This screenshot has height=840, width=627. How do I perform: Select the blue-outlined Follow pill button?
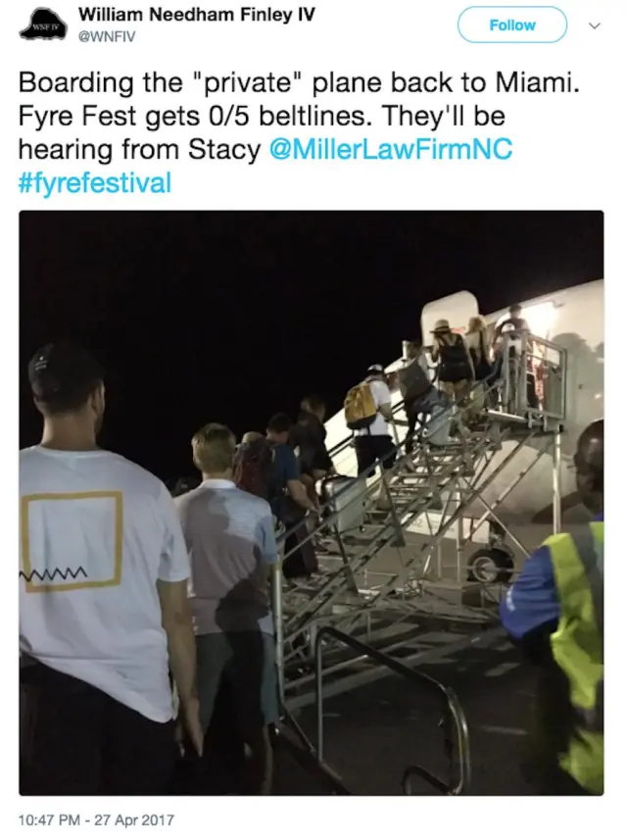coord(511,25)
